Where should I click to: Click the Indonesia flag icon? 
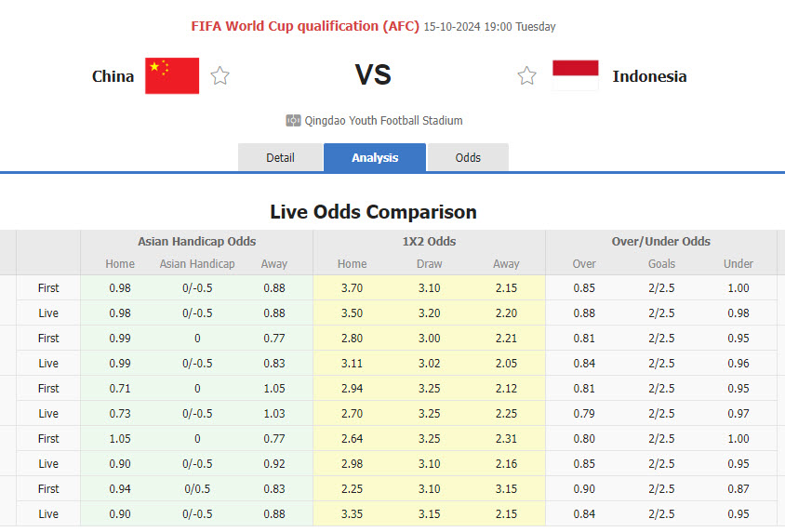pyautogui.click(x=575, y=76)
